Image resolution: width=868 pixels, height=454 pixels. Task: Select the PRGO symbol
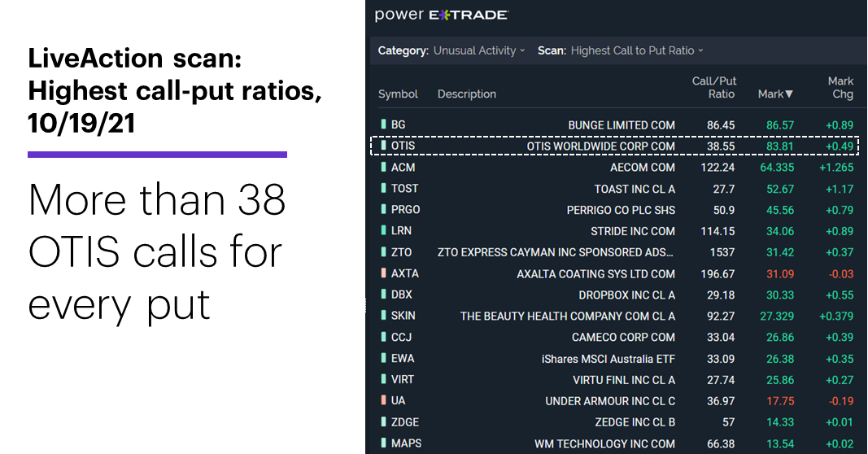(x=405, y=209)
